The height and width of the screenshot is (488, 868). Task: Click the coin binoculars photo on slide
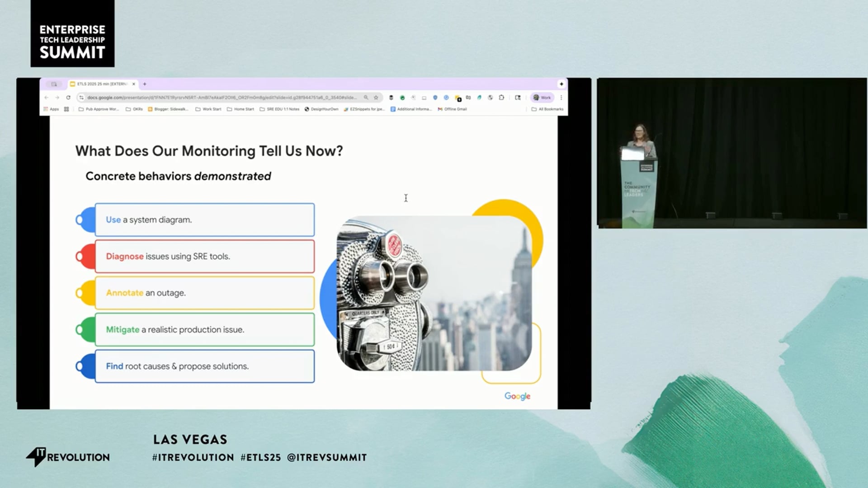(434, 294)
